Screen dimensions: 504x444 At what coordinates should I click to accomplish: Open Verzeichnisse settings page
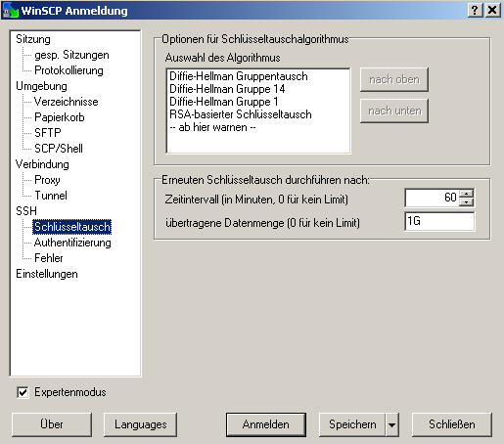pos(66,102)
